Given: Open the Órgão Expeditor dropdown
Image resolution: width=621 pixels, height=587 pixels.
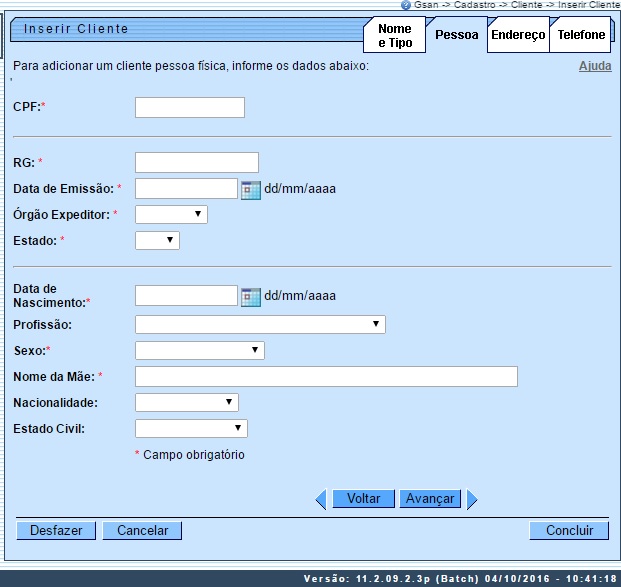Looking at the screenshot, I should click(171, 214).
